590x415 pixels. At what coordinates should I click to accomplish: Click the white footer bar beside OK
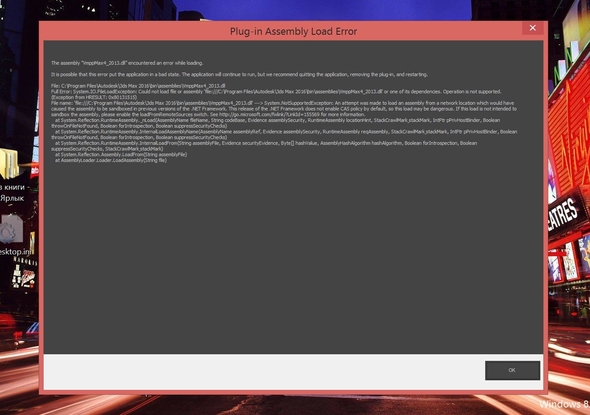pos(263,372)
